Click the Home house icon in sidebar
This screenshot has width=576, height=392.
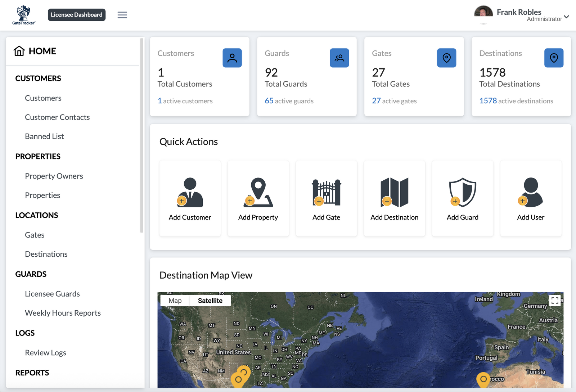(x=19, y=51)
